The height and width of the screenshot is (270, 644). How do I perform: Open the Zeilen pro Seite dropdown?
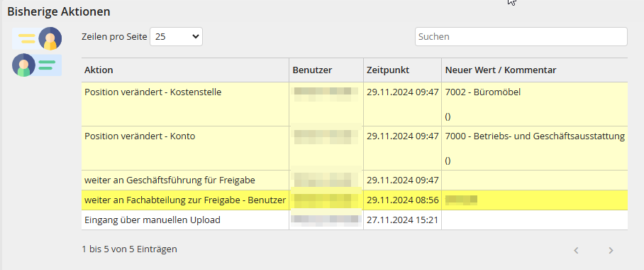tap(176, 37)
